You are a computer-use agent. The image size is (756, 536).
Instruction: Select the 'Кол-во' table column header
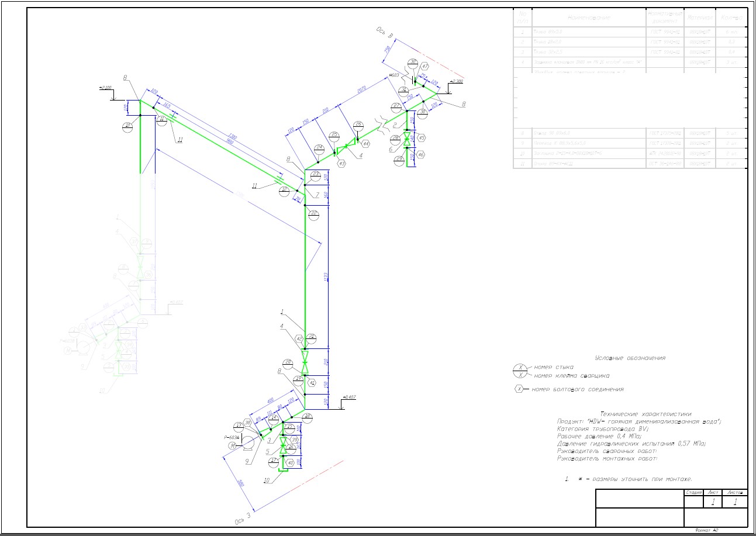731,18
